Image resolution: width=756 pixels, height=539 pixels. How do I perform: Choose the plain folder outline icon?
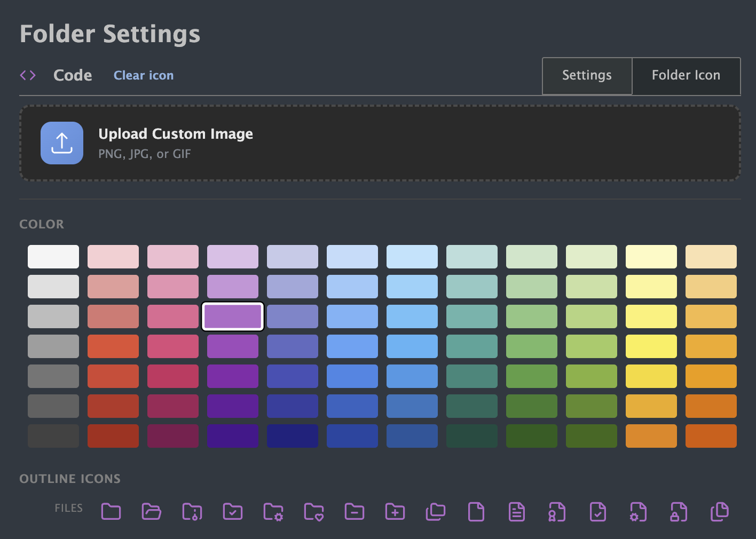click(x=111, y=512)
